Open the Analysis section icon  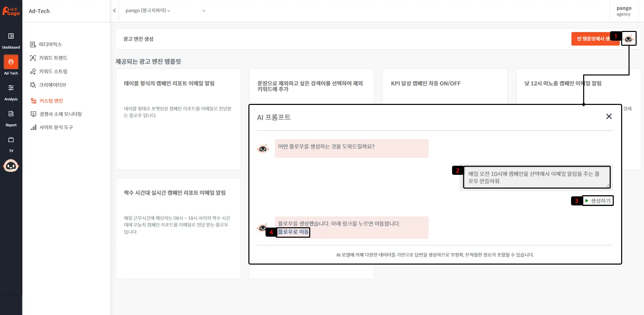tap(11, 88)
